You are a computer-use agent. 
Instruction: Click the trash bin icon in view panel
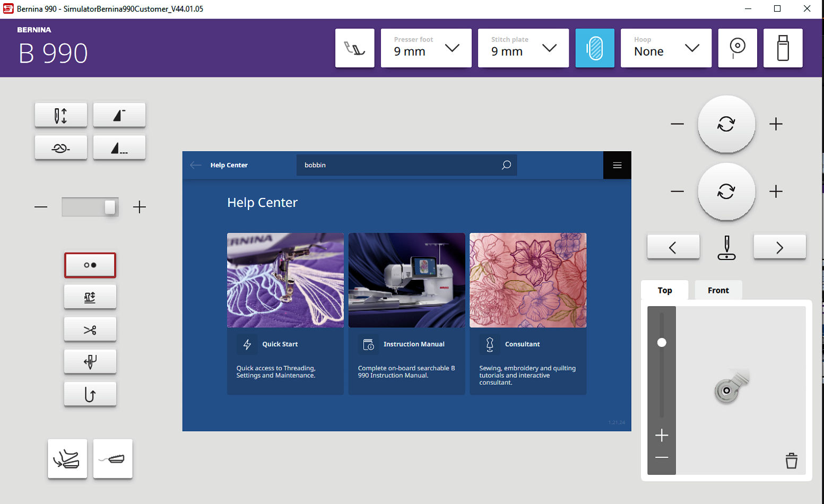click(x=791, y=460)
